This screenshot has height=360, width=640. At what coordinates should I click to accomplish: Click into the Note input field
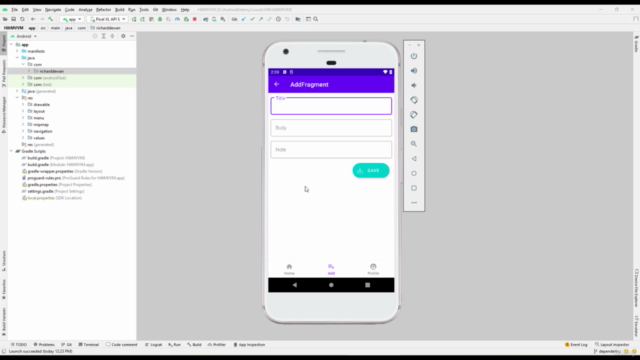coord(331,149)
